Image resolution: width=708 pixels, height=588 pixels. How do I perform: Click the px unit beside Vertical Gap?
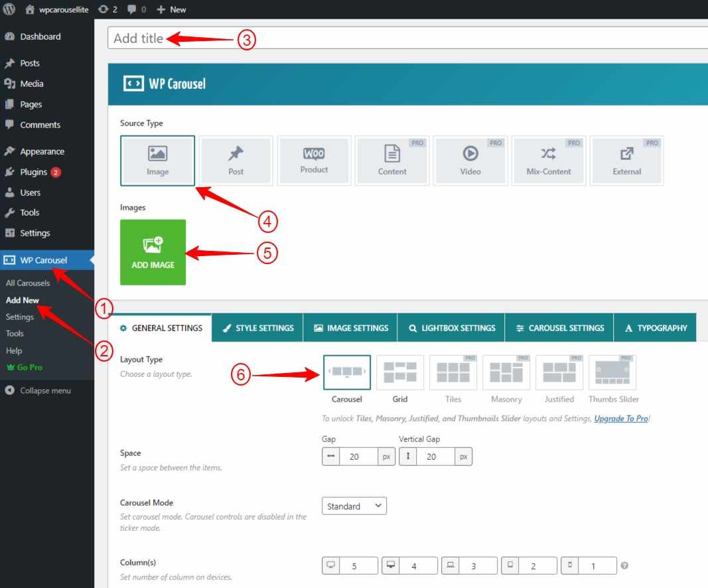[463, 457]
